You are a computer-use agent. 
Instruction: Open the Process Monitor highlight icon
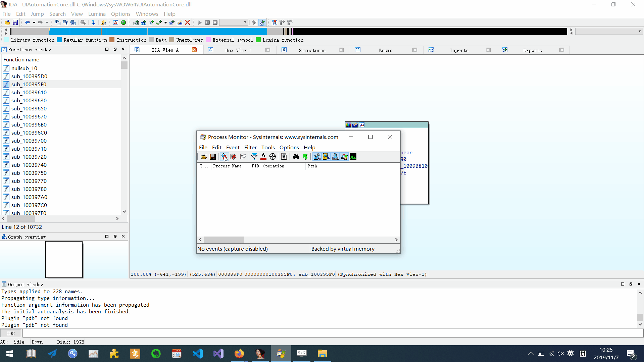pyautogui.click(x=263, y=157)
